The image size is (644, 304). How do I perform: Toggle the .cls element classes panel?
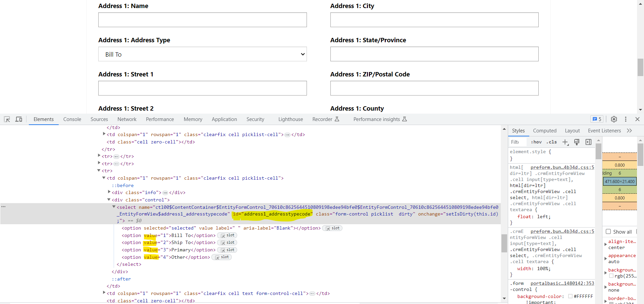[x=551, y=142]
